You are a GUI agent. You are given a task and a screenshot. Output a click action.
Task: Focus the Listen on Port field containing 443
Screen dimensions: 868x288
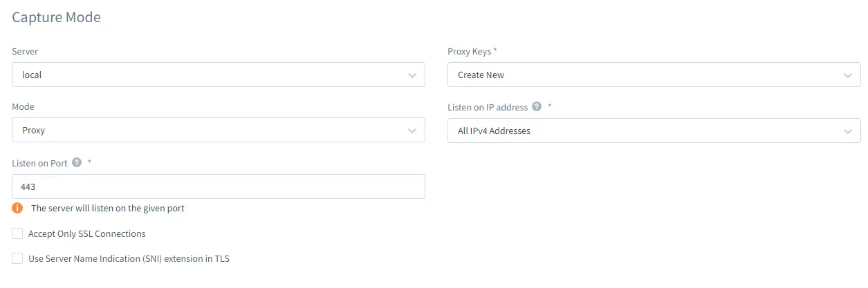coord(219,186)
